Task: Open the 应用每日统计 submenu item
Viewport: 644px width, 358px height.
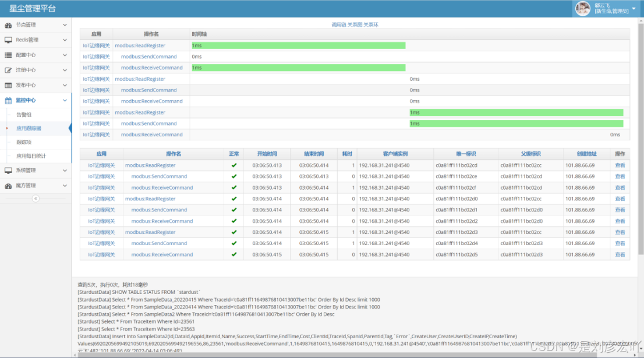Action: point(31,156)
